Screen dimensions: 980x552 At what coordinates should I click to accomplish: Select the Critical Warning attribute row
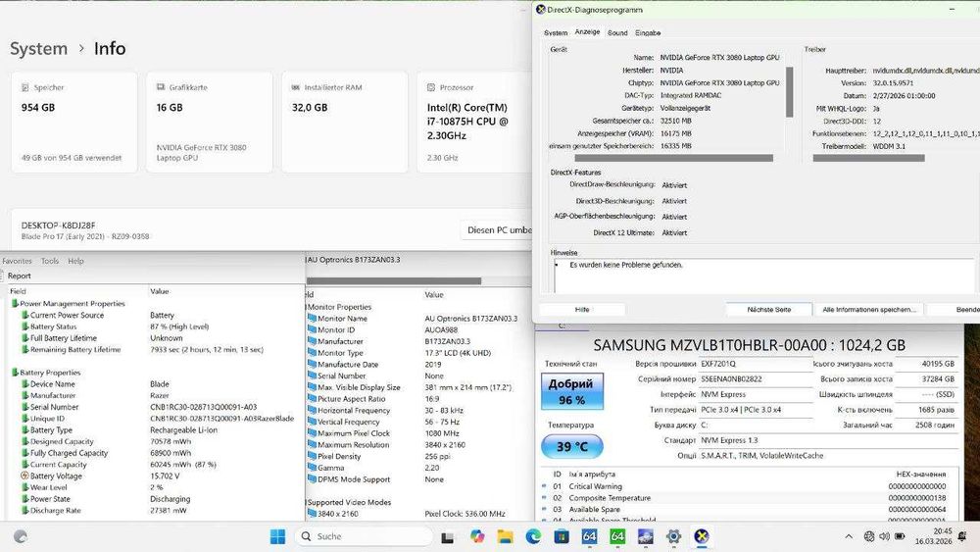point(750,485)
